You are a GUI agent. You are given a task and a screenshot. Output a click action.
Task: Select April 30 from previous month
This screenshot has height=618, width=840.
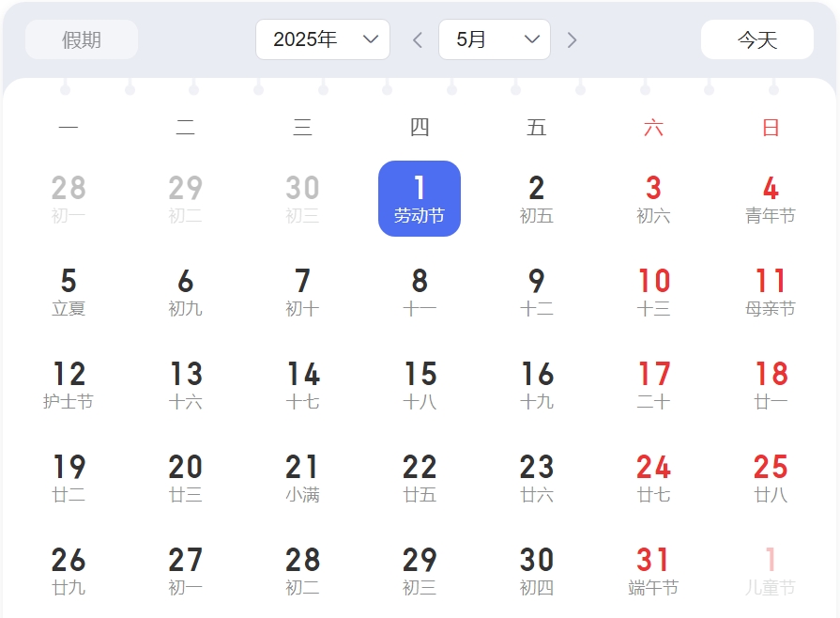click(302, 199)
